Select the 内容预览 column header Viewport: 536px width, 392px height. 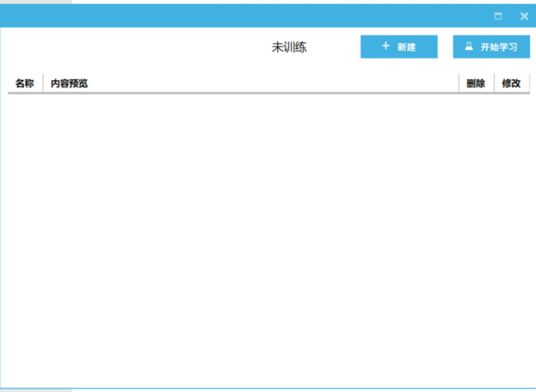[69, 83]
